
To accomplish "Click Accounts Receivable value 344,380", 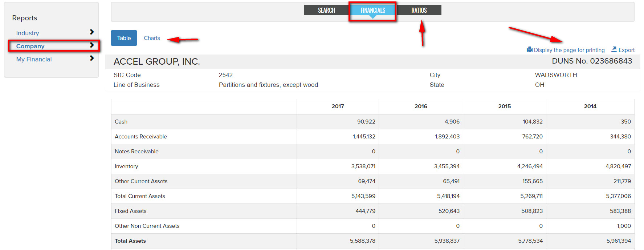I will (620, 137).
